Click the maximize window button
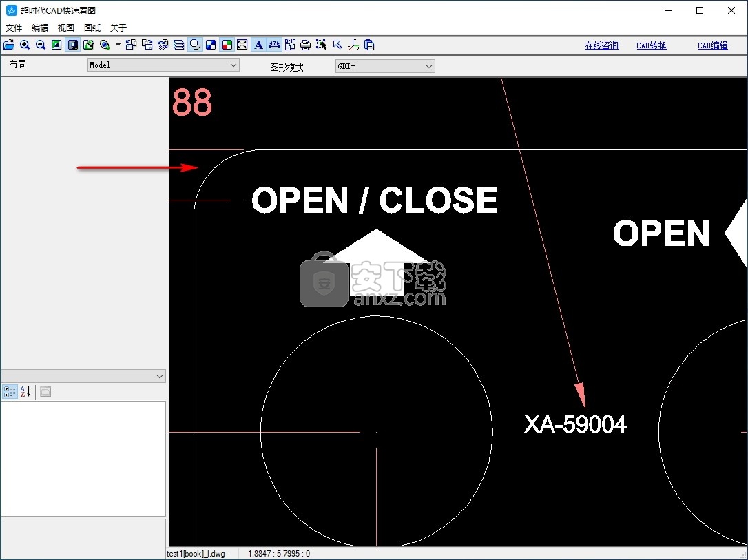 (x=700, y=10)
